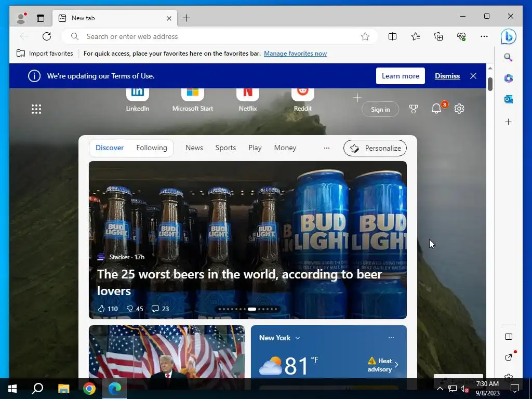
Task: Open Outlook in the sidebar
Action: pyautogui.click(x=508, y=99)
